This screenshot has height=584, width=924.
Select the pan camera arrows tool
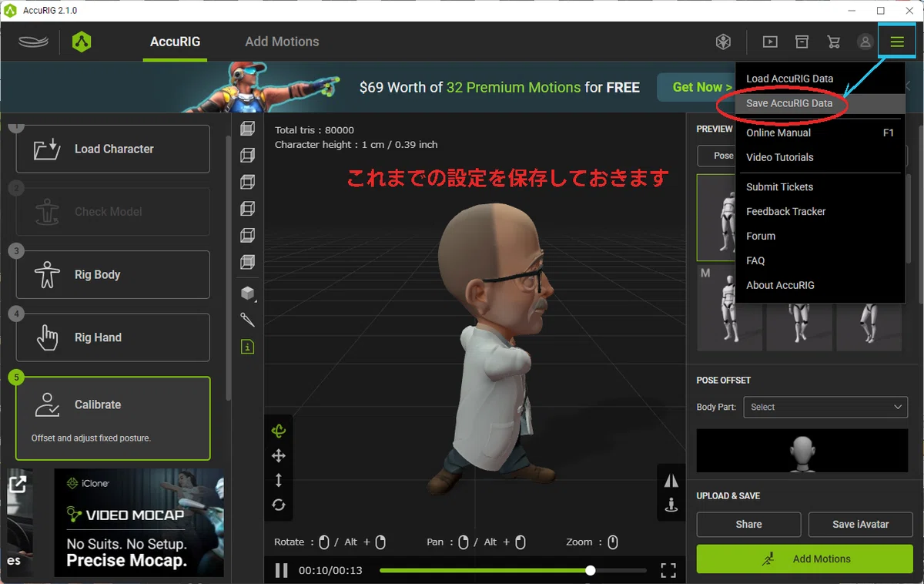click(x=279, y=456)
